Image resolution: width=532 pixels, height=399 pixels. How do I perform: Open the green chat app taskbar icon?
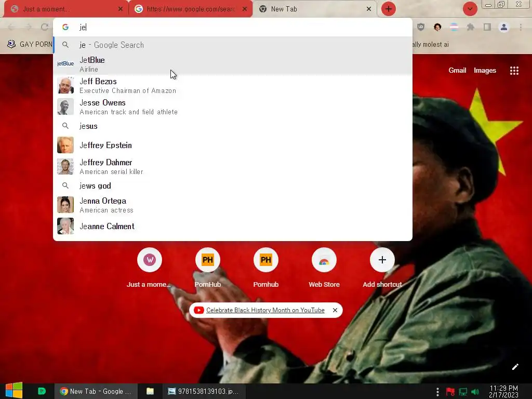pos(42,391)
